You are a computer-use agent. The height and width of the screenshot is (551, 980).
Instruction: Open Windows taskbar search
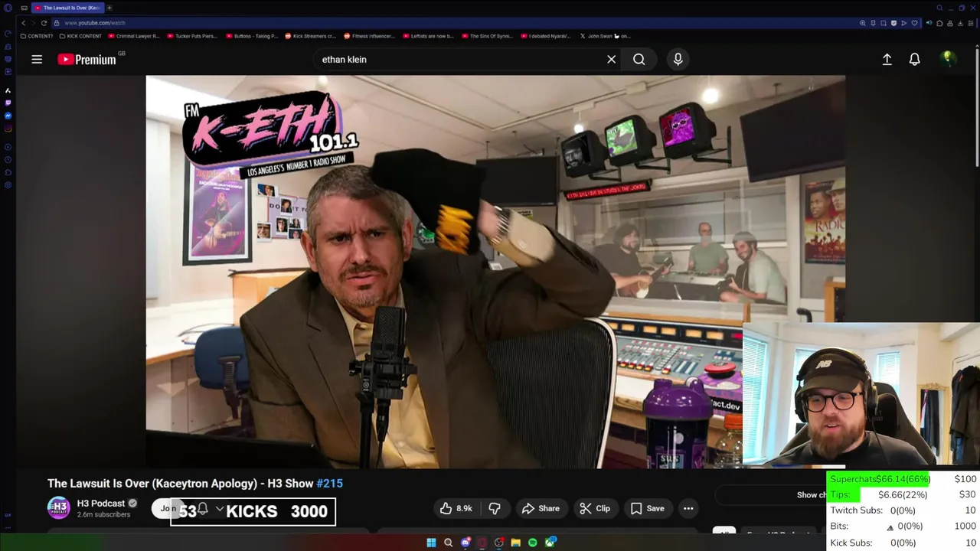tap(448, 543)
